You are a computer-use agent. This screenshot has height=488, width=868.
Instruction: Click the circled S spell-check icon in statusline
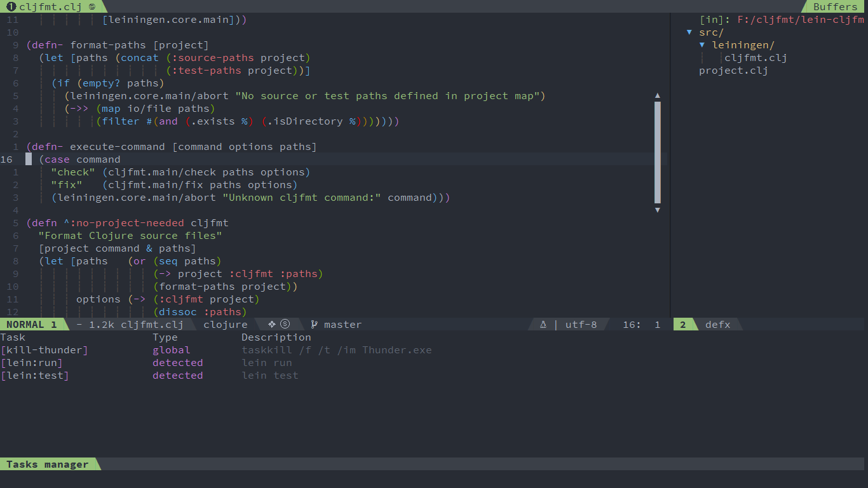[x=285, y=324]
